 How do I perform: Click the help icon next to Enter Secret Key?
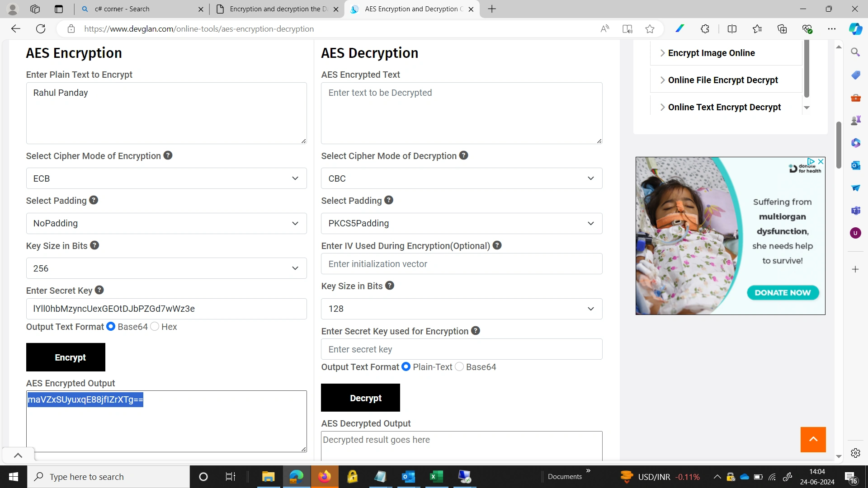(x=99, y=290)
